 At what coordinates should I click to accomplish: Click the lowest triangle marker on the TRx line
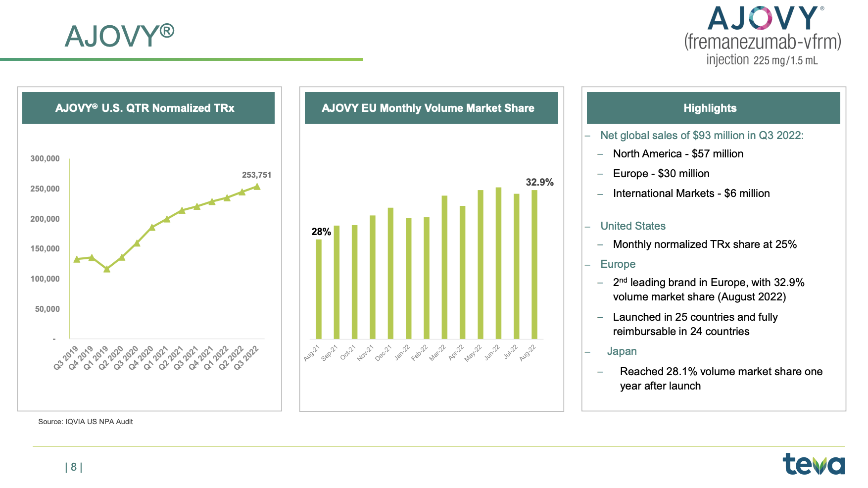click(107, 269)
